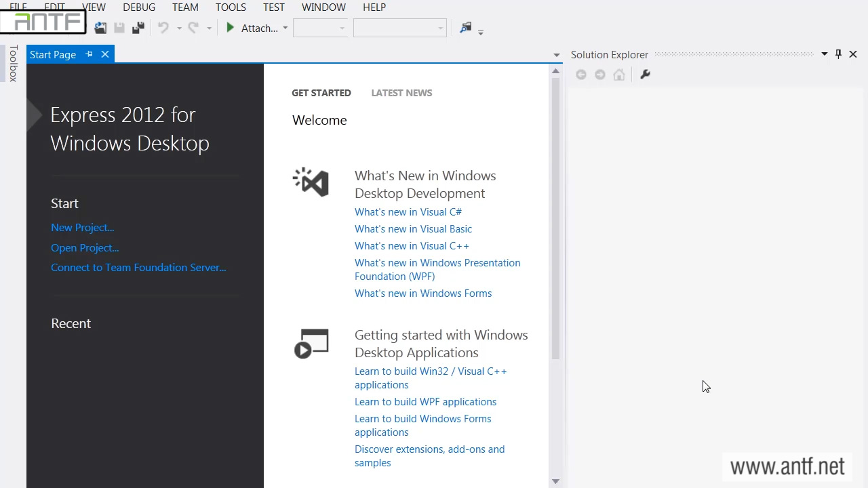Click the New Project... link

tap(82, 228)
